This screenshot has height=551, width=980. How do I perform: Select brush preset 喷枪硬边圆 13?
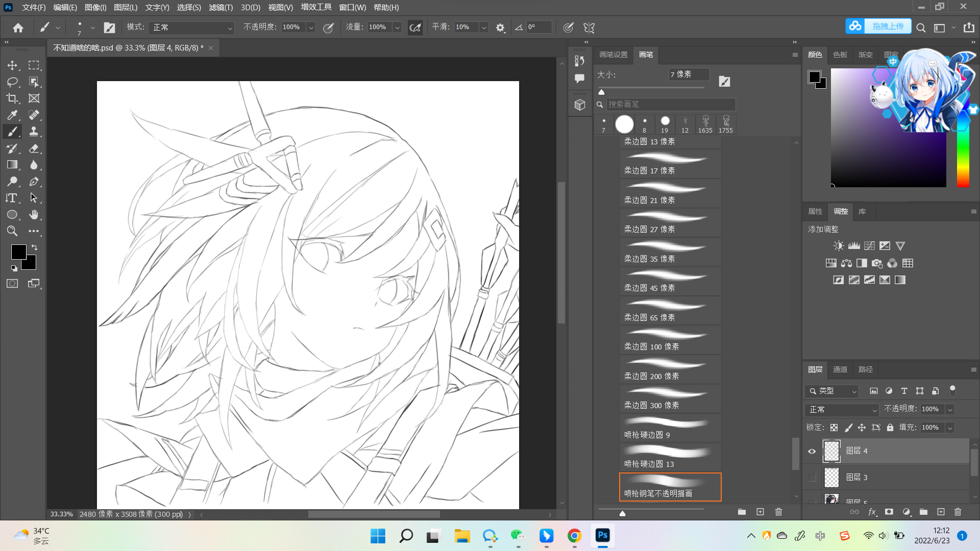point(670,458)
